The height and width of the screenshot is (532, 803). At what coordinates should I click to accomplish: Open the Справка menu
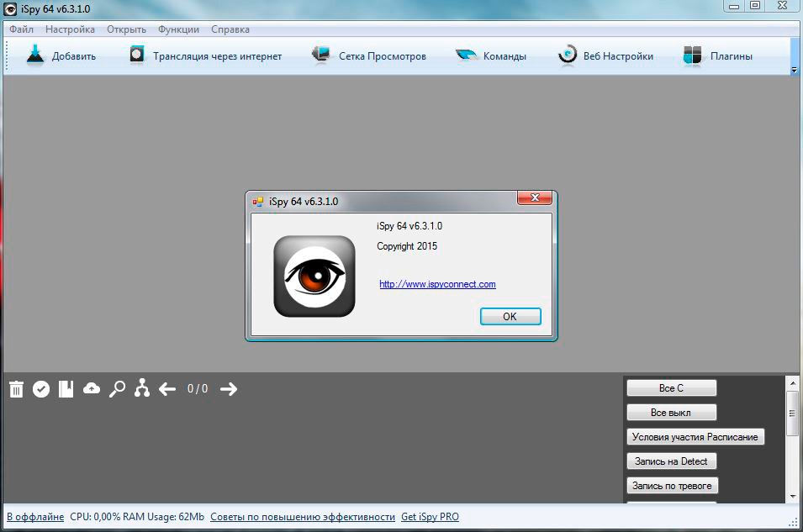click(230, 29)
